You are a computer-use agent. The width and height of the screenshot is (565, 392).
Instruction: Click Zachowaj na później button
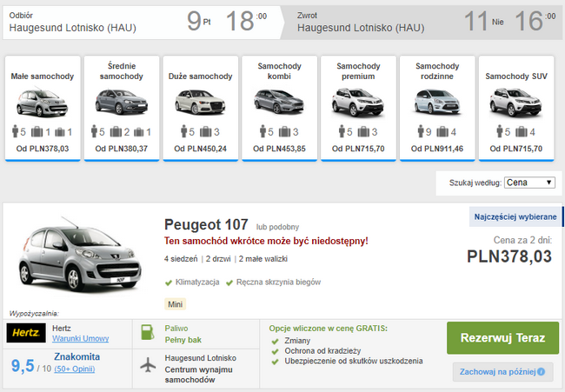point(502,372)
